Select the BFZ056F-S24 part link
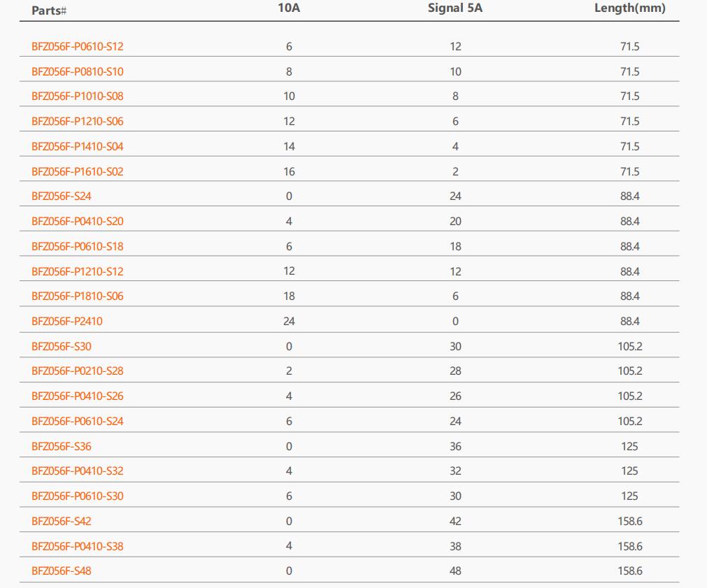 (62, 196)
